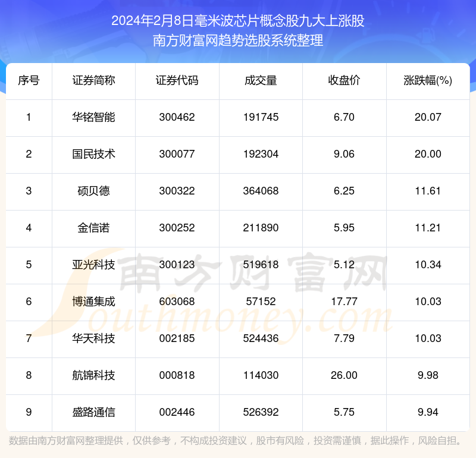Click stock code 300077
The height and width of the screenshot is (458, 476).
pos(177,154)
